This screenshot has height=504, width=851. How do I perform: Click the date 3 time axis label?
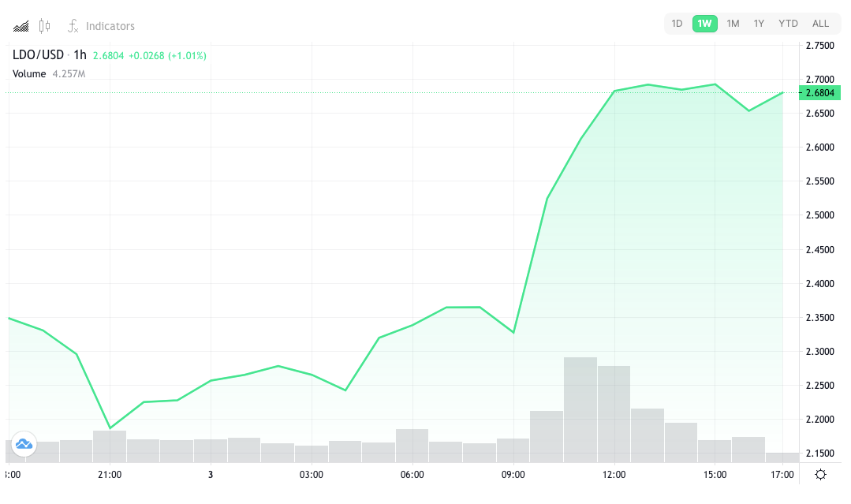pos(211,475)
